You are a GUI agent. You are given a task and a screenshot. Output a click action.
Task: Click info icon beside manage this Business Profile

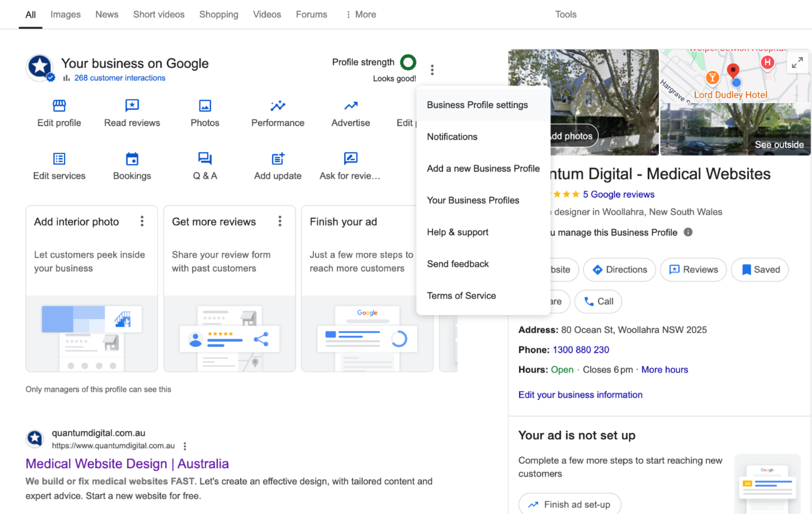pos(688,232)
